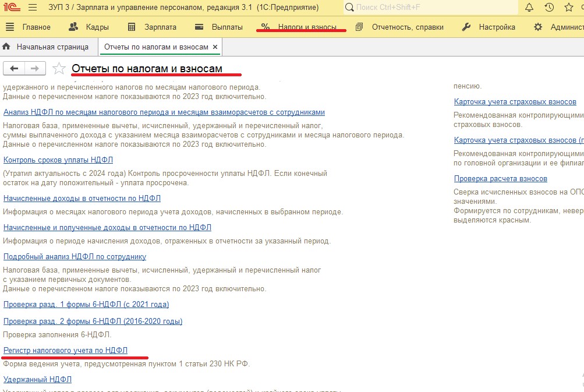Open the Выплаты section
This screenshot has width=584, height=392.
[227, 27]
